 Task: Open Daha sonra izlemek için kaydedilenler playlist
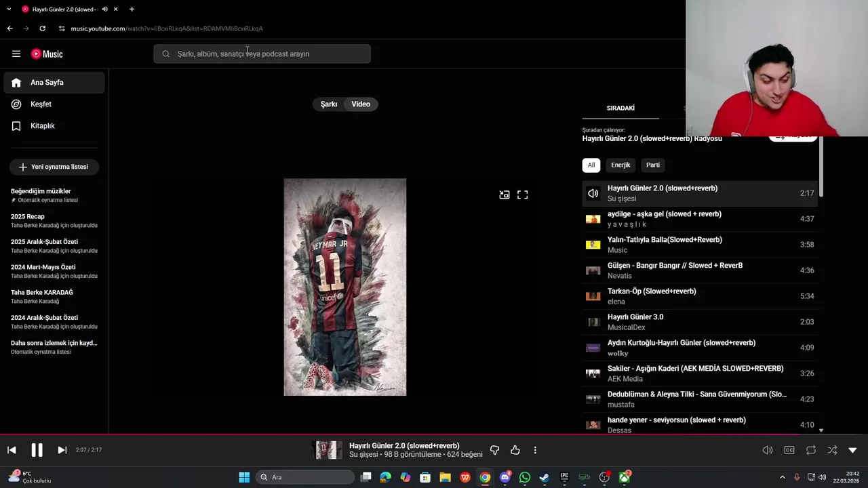(54, 347)
